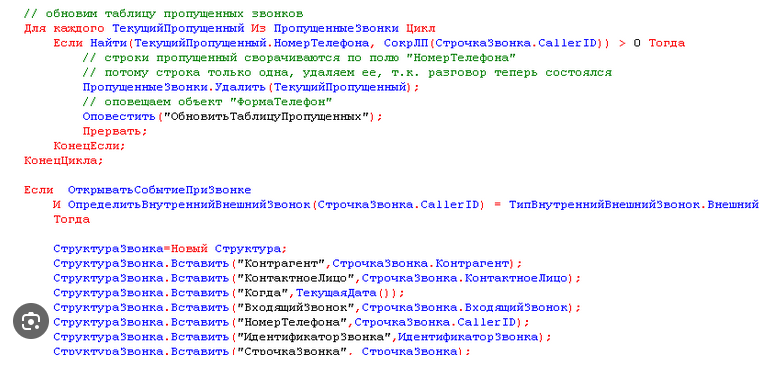Click the comment "// потому строка только одна, удаляем ее"
The image size is (759, 365).
click(347, 73)
